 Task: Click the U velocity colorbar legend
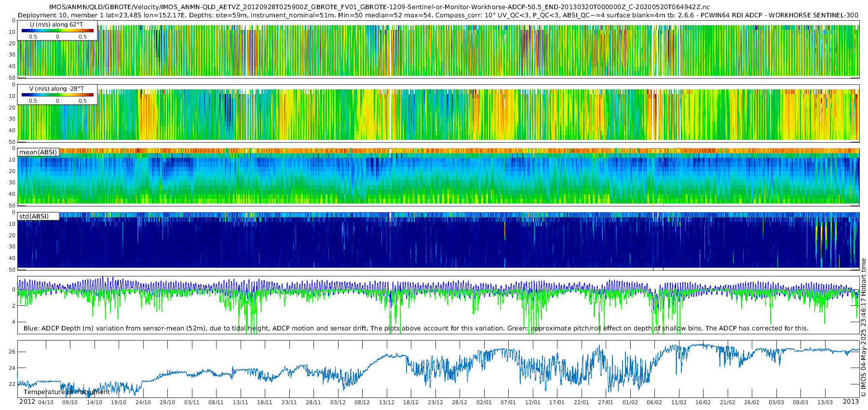click(x=57, y=31)
